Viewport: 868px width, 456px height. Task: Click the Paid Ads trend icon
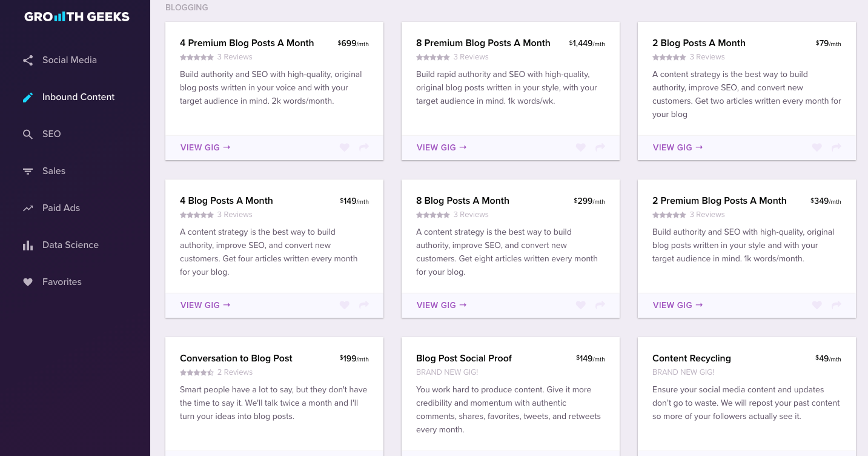pyautogui.click(x=28, y=209)
